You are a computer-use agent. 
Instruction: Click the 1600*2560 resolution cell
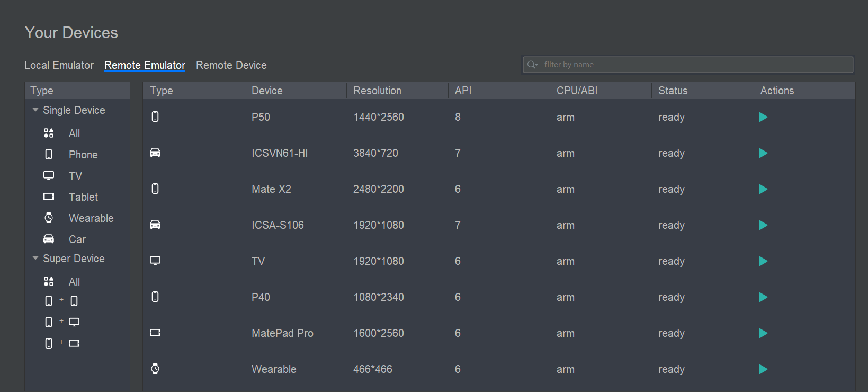coord(379,333)
